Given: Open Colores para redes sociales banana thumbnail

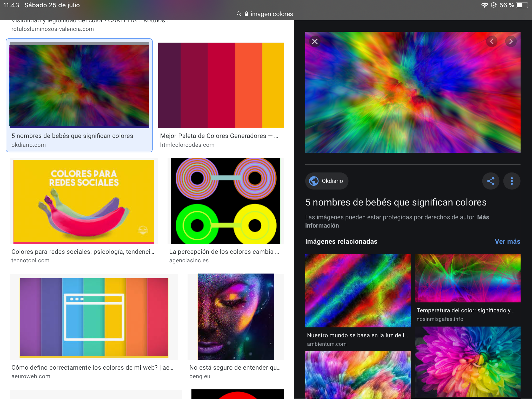Looking at the screenshot, I should coord(83,201).
